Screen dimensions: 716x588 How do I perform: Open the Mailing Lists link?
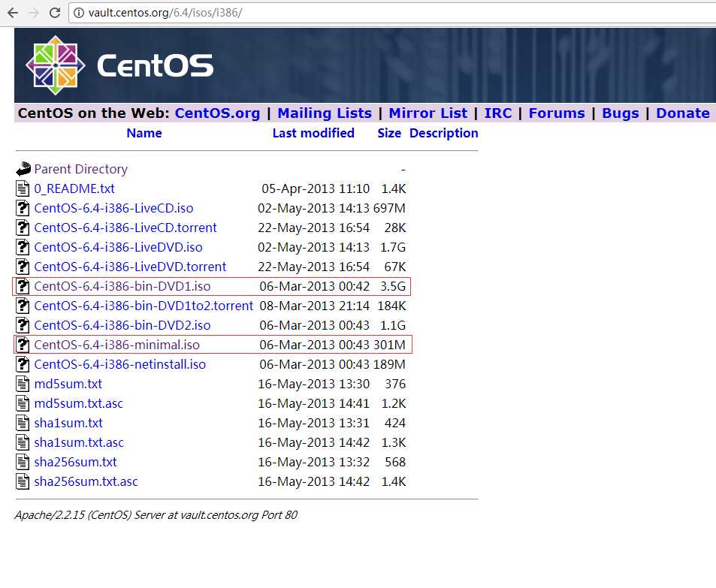tap(325, 113)
